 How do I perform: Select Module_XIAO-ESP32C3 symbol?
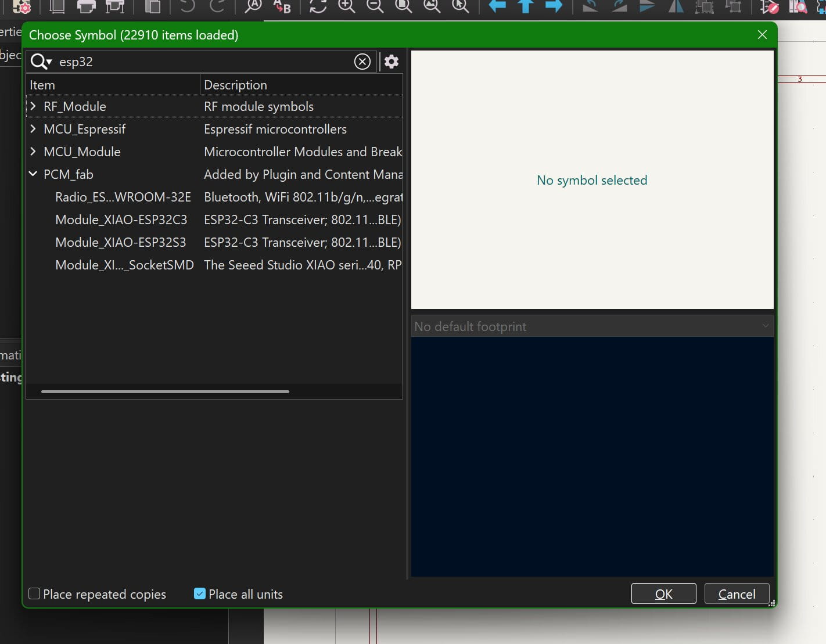coord(121,220)
